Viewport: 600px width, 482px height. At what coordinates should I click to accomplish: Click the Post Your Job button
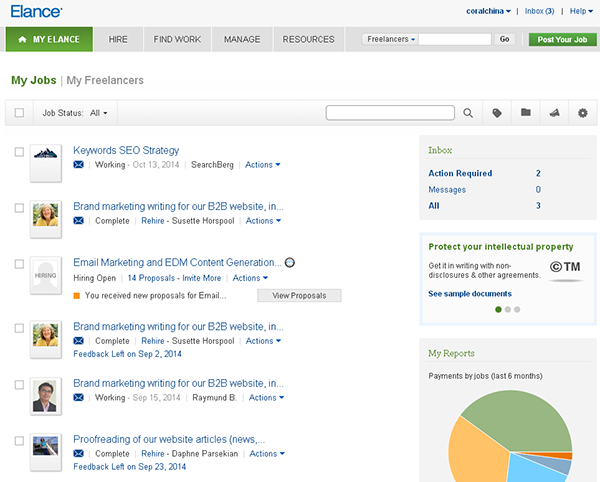click(562, 39)
